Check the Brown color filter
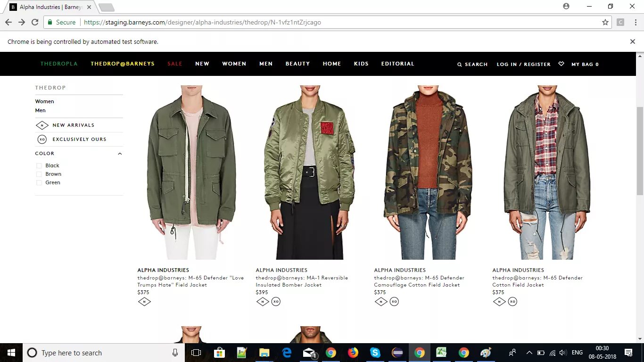The width and height of the screenshot is (644, 362). (x=39, y=174)
